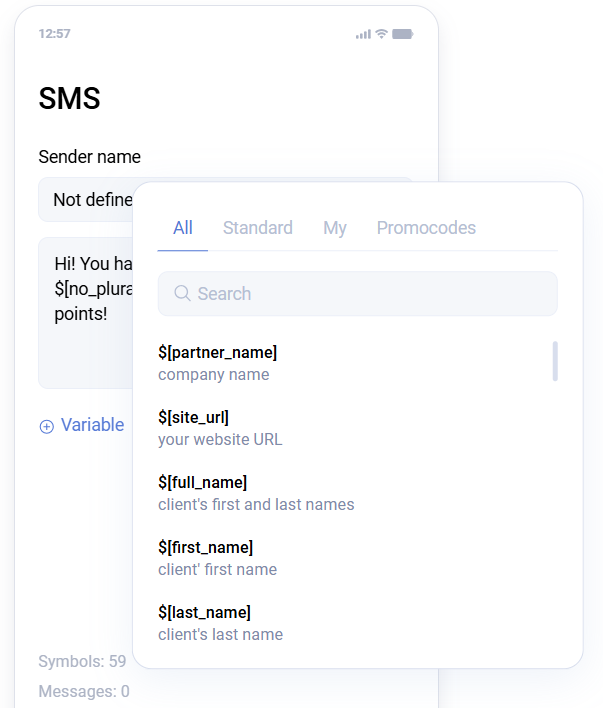Click the Wi-Fi status icon
The height and width of the screenshot is (708, 603).
(x=382, y=34)
